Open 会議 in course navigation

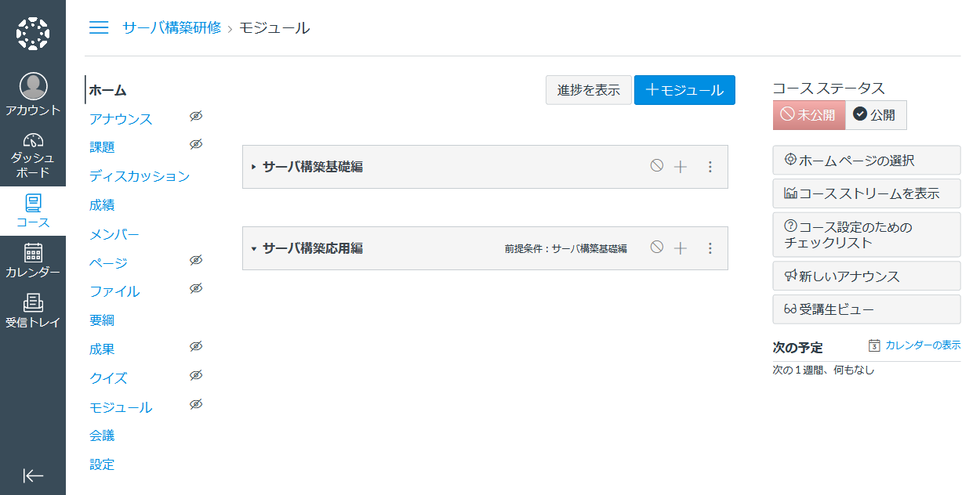tap(102, 435)
